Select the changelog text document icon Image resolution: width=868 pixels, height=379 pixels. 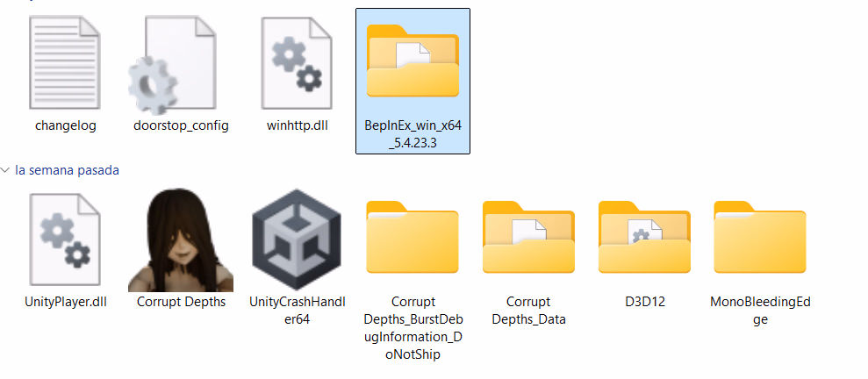click(x=65, y=62)
